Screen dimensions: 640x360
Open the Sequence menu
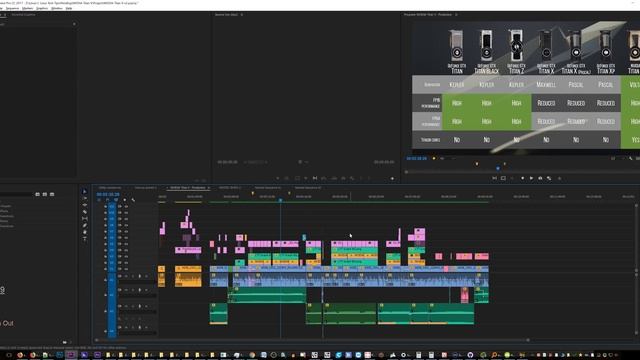(x=12, y=8)
